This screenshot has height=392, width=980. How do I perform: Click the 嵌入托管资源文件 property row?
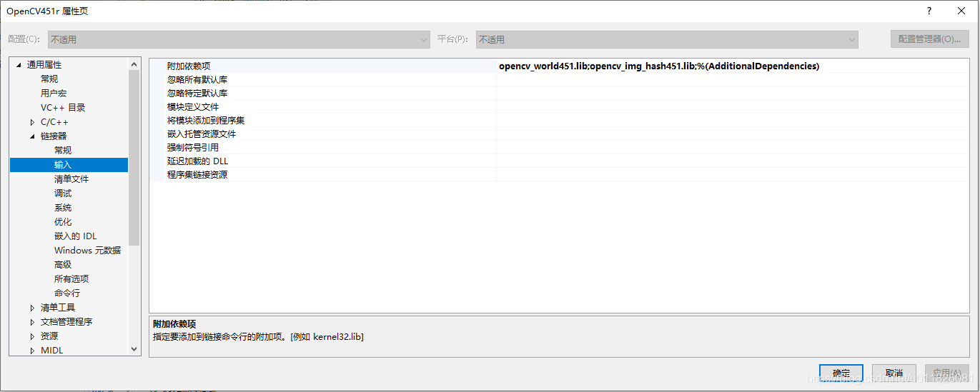click(559, 134)
